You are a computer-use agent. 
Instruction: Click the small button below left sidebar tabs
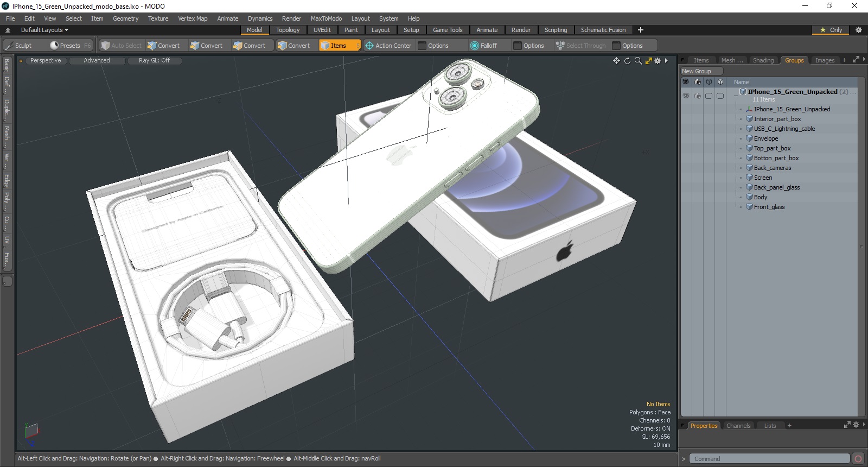click(8, 281)
